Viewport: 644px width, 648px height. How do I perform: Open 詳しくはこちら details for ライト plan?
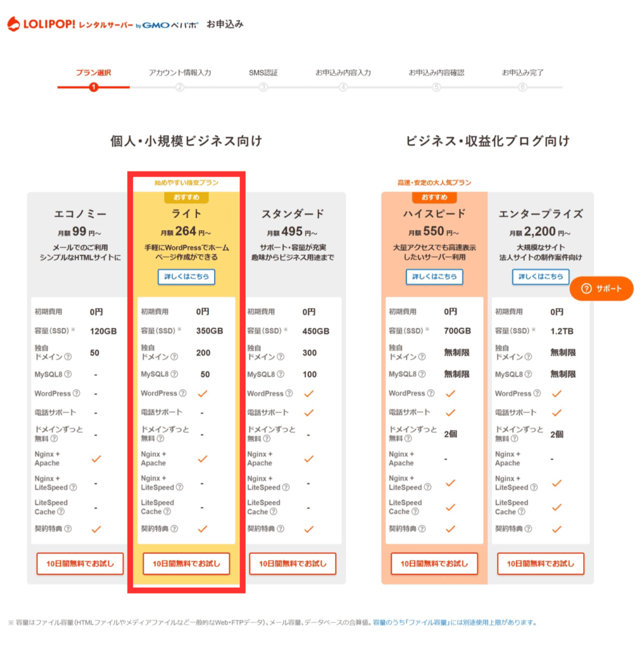[x=186, y=277]
